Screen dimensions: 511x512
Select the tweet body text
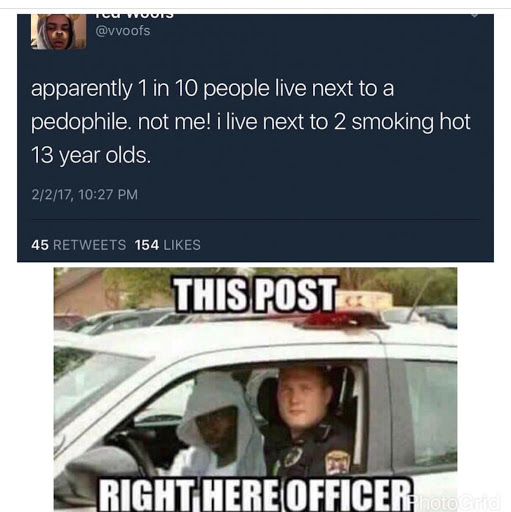pos(251,122)
